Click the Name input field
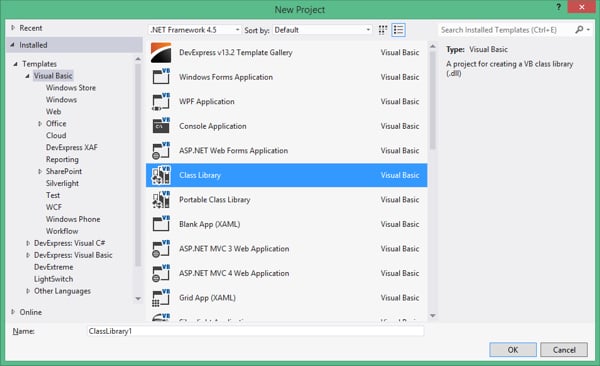 point(255,331)
